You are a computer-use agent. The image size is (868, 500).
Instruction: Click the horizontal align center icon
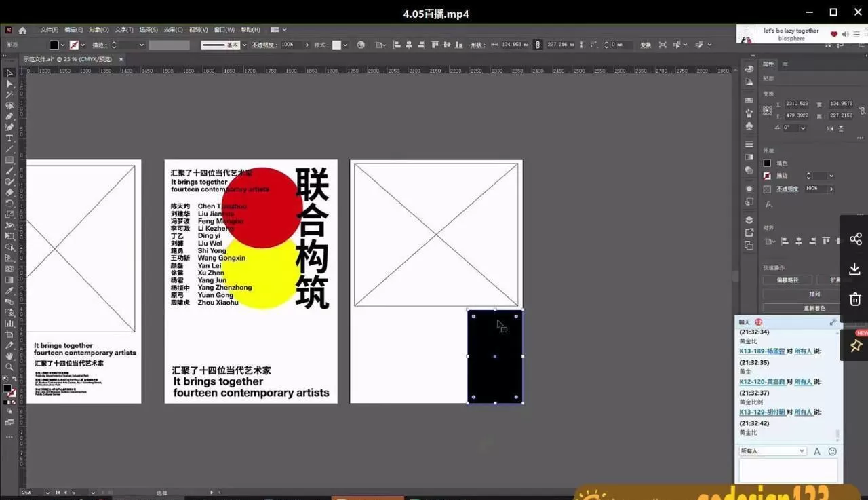(408, 43)
